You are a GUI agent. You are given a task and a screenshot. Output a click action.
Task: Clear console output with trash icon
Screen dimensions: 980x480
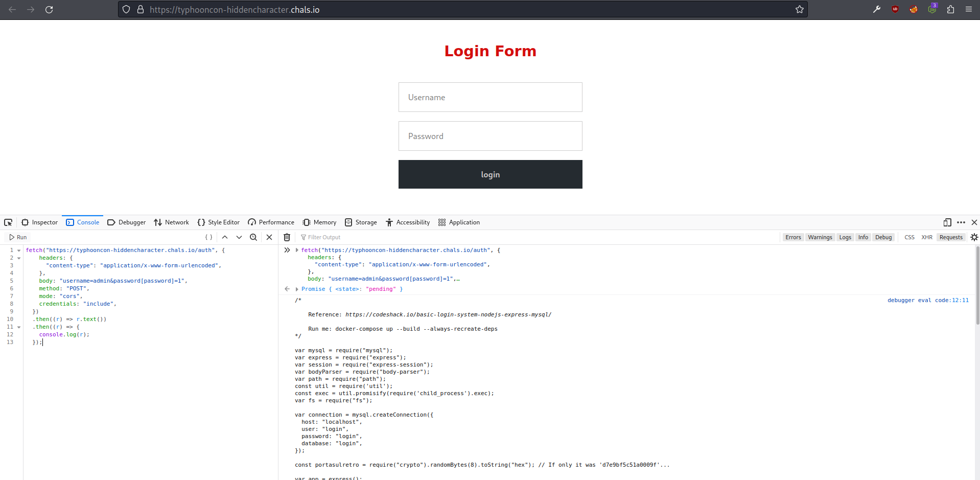click(287, 237)
